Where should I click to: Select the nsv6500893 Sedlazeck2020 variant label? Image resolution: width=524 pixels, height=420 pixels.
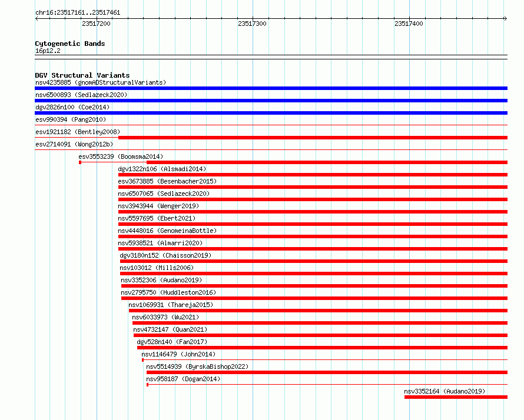pos(81,95)
